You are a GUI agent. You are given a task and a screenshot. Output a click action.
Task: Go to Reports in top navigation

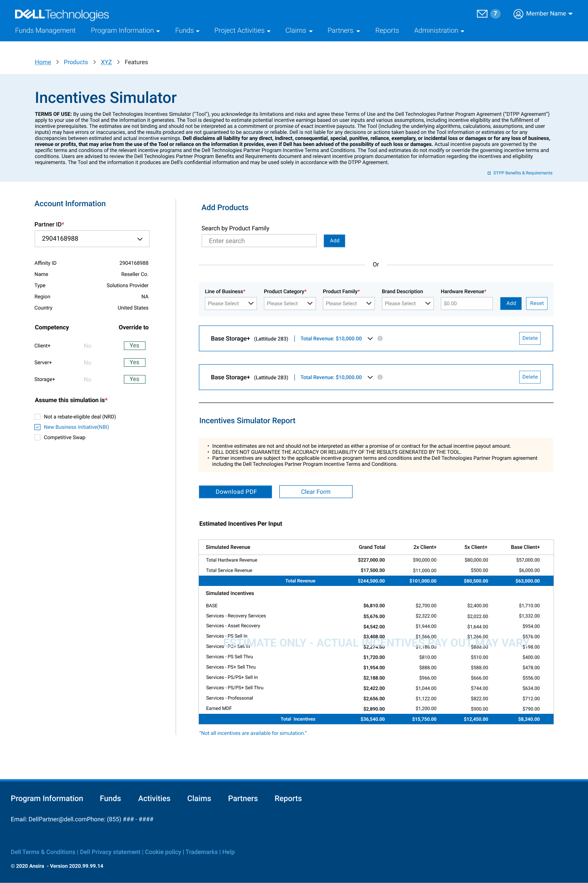(387, 31)
